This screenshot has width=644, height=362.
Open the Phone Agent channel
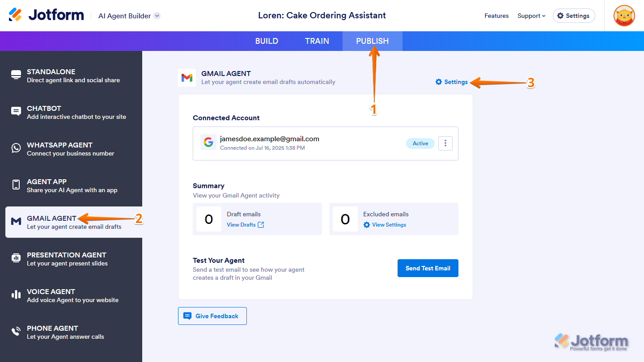point(72,333)
